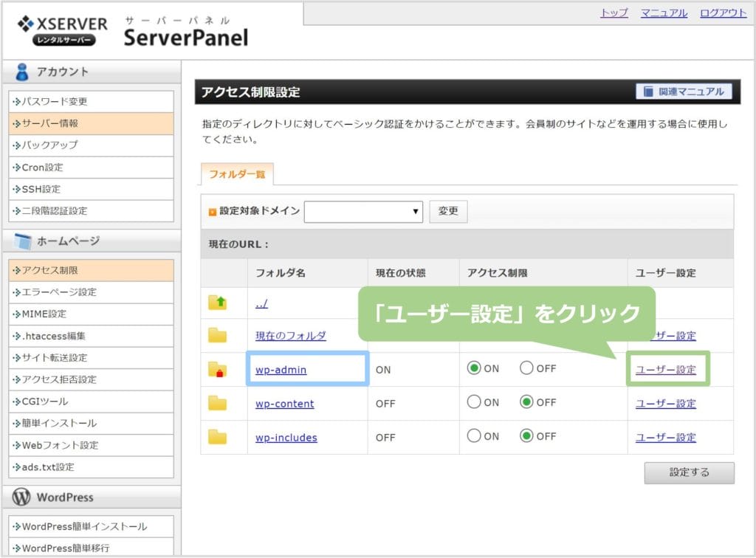
Task: Click the locked wp-admin folder icon
Action: [x=217, y=370]
